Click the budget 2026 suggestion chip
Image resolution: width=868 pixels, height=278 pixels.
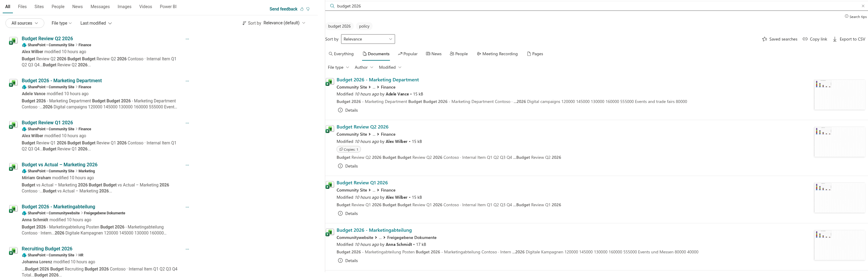pyautogui.click(x=339, y=26)
